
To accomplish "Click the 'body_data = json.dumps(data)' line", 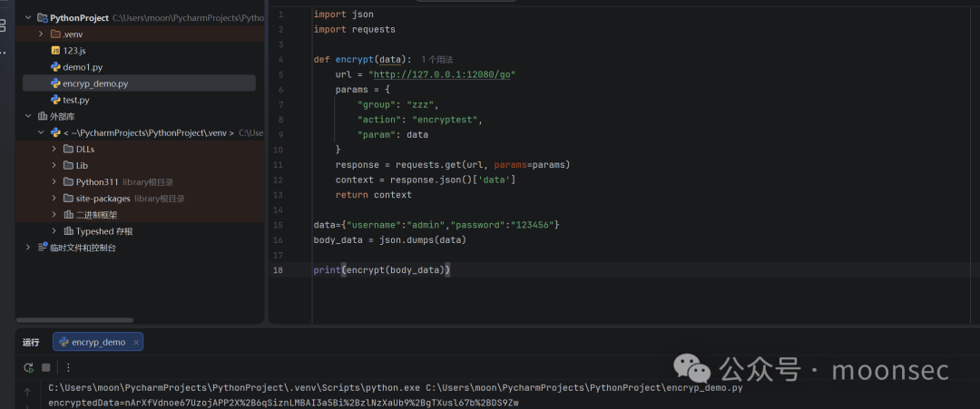I will (390, 239).
